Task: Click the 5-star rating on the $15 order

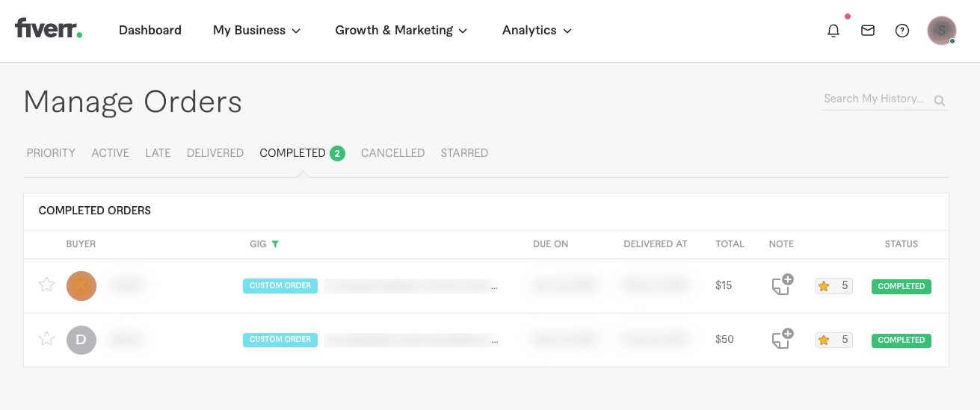Action: 833,285
